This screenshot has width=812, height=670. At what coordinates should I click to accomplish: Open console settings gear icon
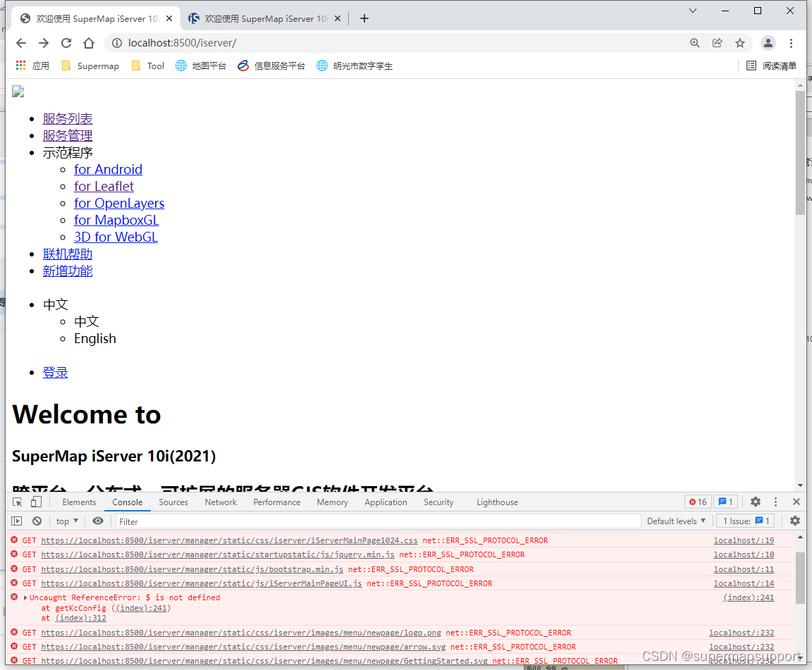[795, 521]
